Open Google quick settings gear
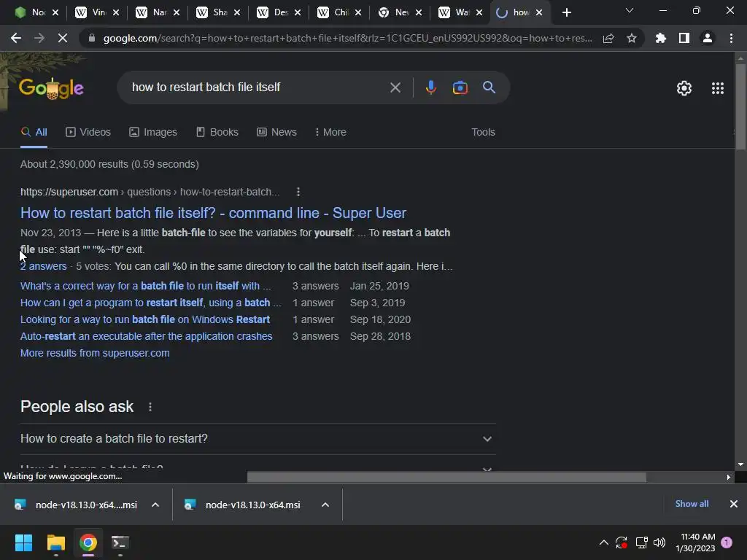Image resolution: width=747 pixels, height=560 pixels. (x=684, y=88)
